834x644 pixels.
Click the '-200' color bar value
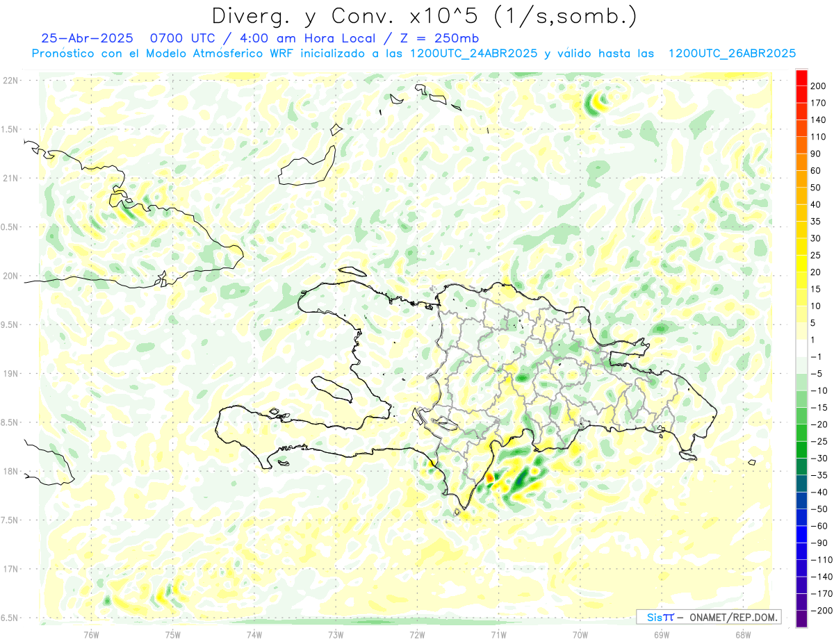pos(822,611)
